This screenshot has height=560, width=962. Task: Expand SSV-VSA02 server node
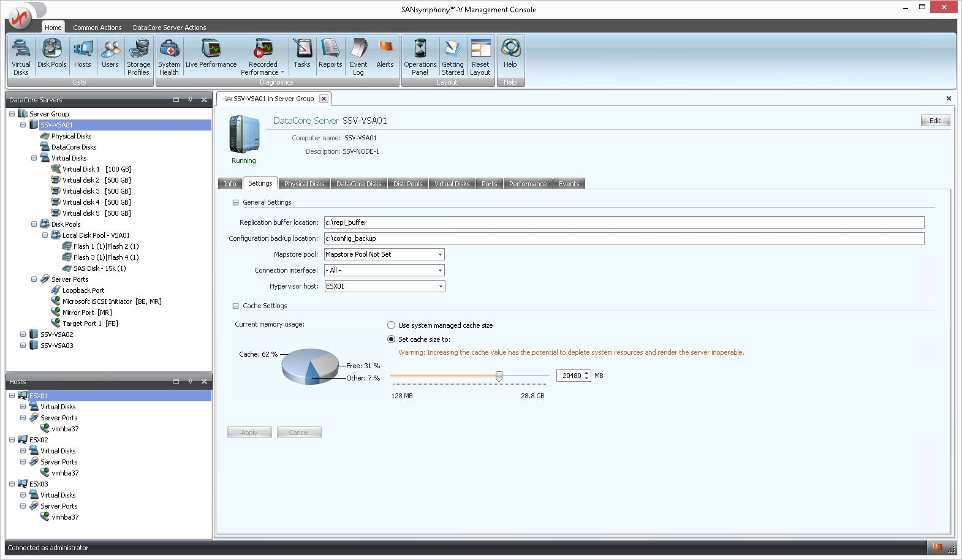pyautogui.click(x=23, y=335)
